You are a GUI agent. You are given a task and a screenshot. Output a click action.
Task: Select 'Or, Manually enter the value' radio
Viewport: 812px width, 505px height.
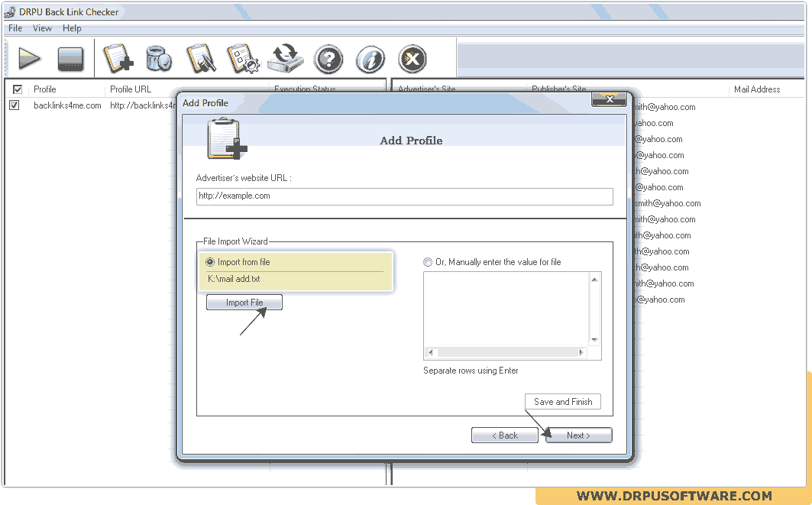pos(428,262)
